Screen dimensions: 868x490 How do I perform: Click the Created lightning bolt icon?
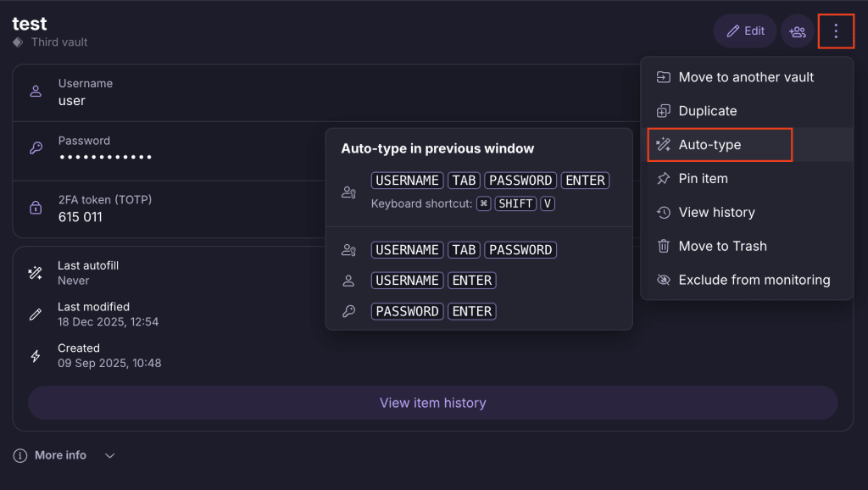click(x=36, y=356)
